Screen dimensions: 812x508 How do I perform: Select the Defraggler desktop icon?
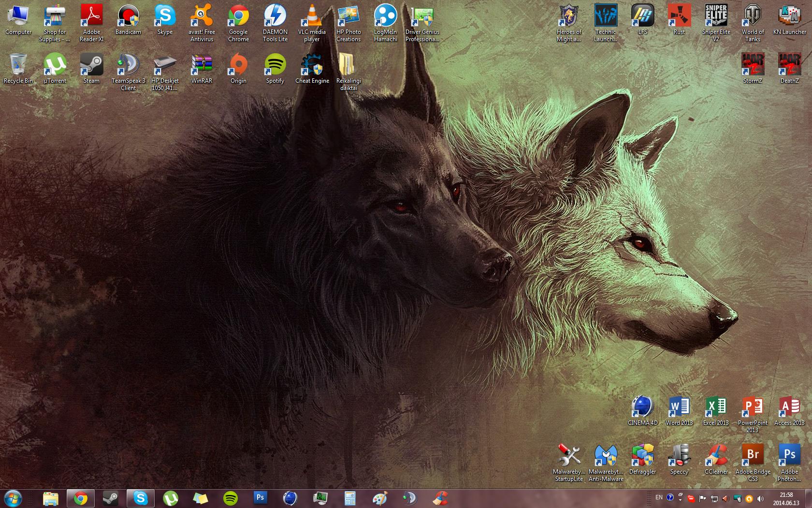[x=643, y=460]
